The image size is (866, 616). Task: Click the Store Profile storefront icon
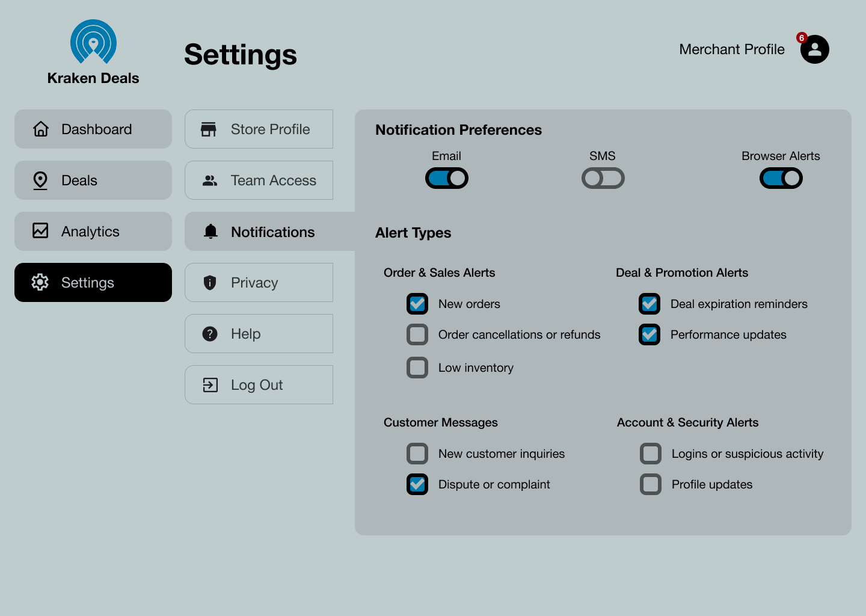209,129
